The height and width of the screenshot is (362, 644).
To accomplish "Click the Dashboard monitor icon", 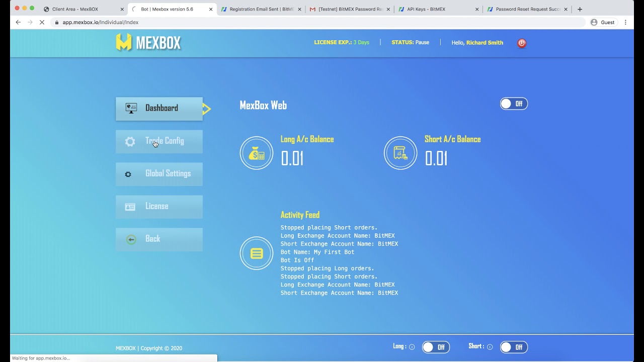I will click(x=131, y=108).
